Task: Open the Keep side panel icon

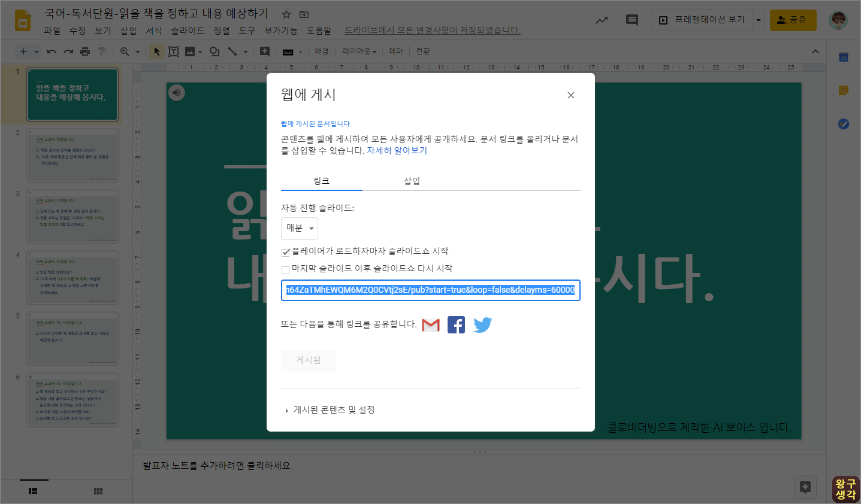Action: (844, 90)
